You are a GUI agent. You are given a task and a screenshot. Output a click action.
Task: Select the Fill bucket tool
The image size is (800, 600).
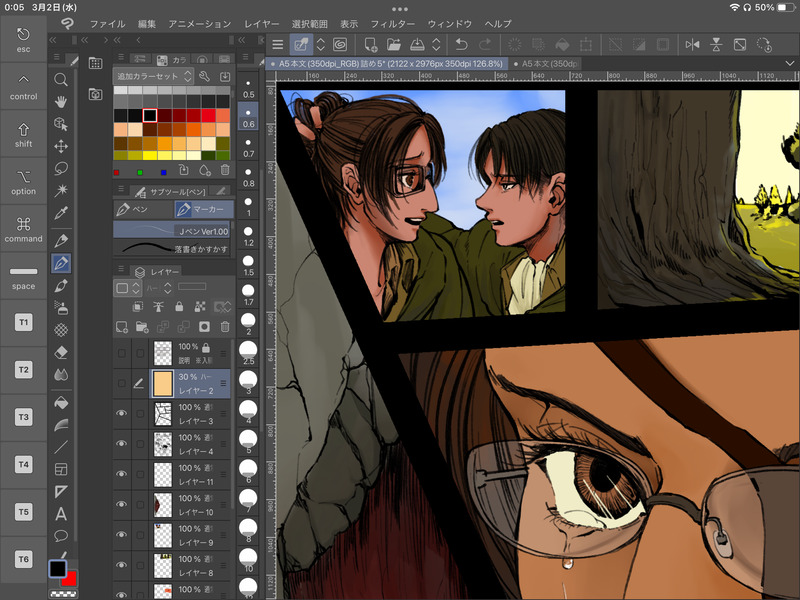point(61,403)
